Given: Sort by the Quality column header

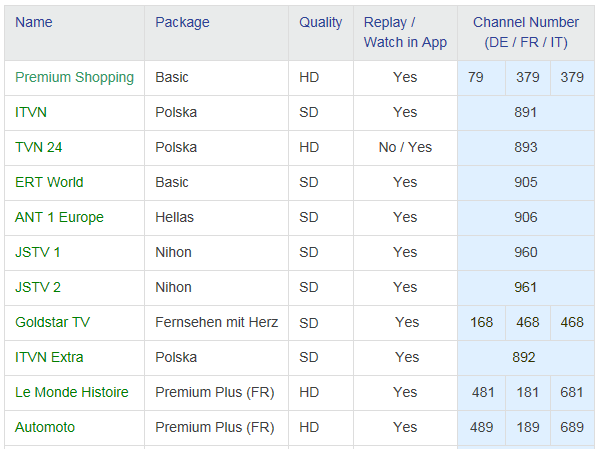Looking at the screenshot, I should click(320, 22).
